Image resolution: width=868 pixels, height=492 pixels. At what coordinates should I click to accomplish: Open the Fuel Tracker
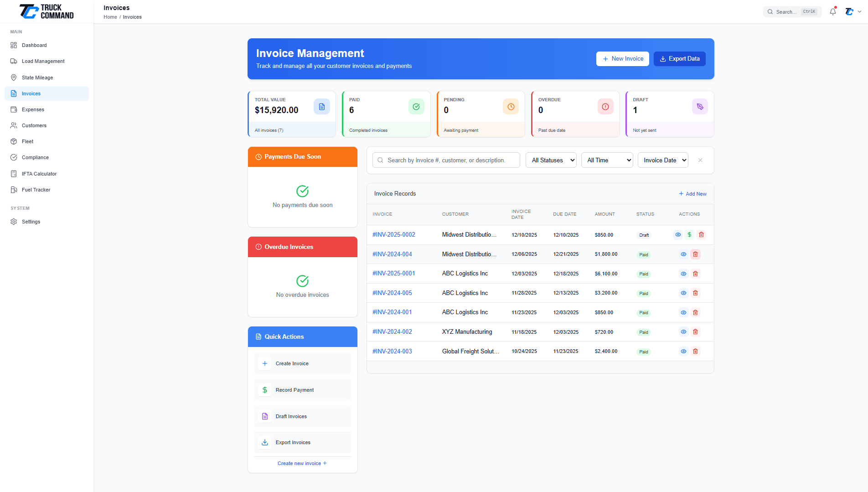click(36, 190)
